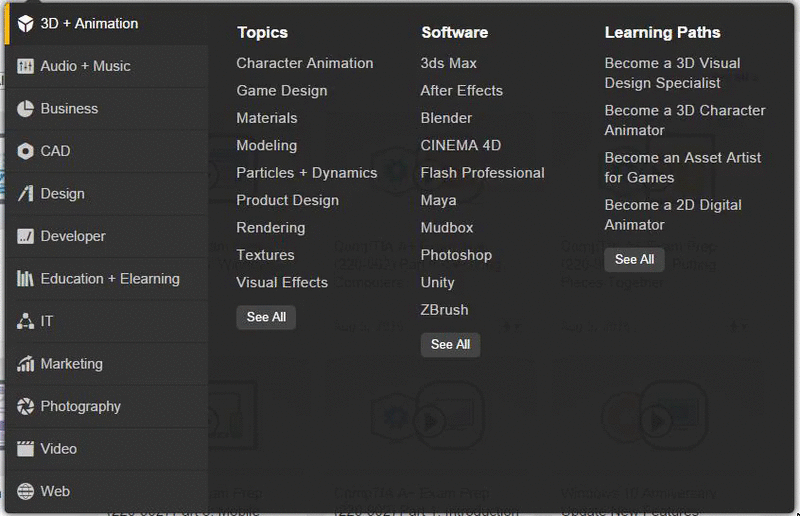Click the IT network icon
The image size is (800, 516).
click(x=26, y=321)
